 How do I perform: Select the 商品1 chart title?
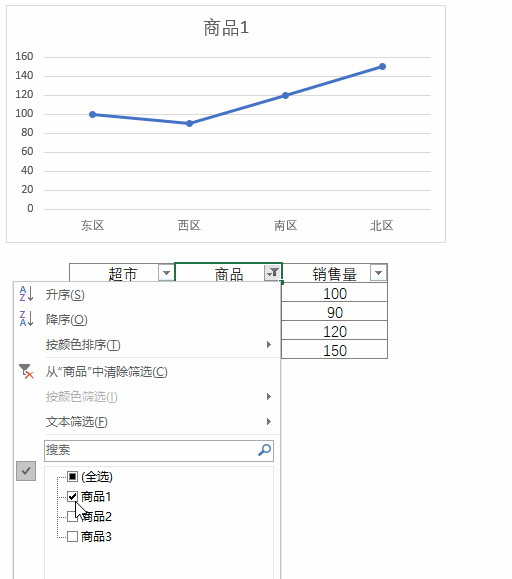226,28
